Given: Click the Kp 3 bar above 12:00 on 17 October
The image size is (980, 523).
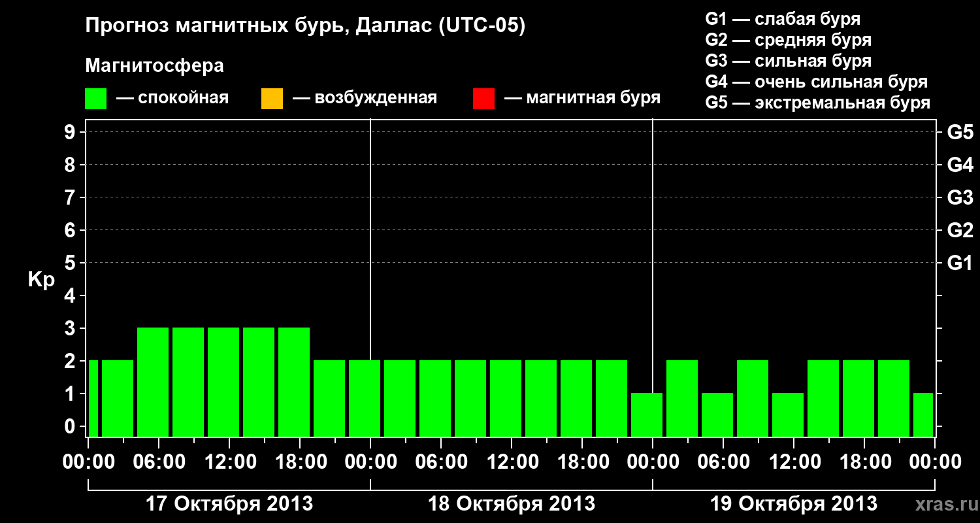Looking at the screenshot, I should pyautogui.click(x=223, y=382).
